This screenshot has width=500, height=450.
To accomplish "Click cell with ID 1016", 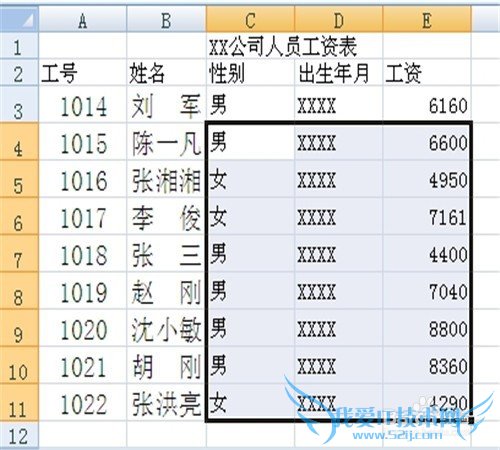I will pos(83,179).
